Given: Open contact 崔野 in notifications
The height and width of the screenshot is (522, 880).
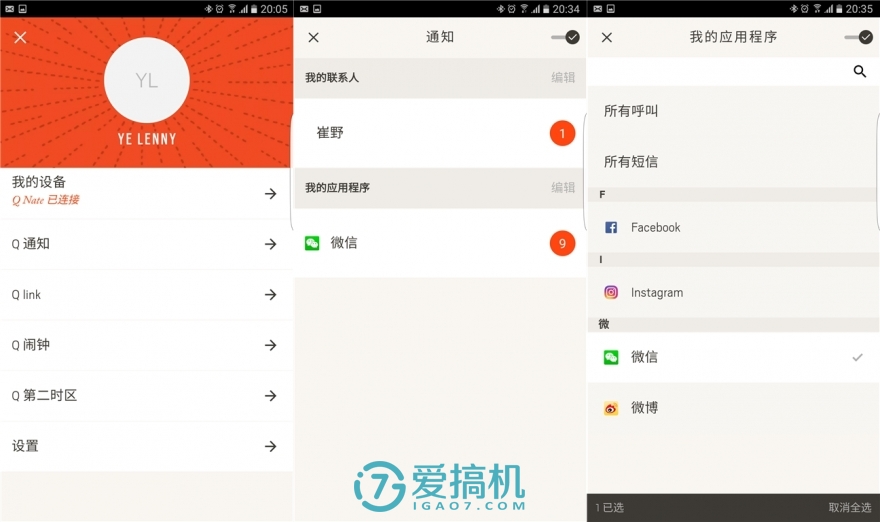Looking at the screenshot, I should tap(440, 133).
